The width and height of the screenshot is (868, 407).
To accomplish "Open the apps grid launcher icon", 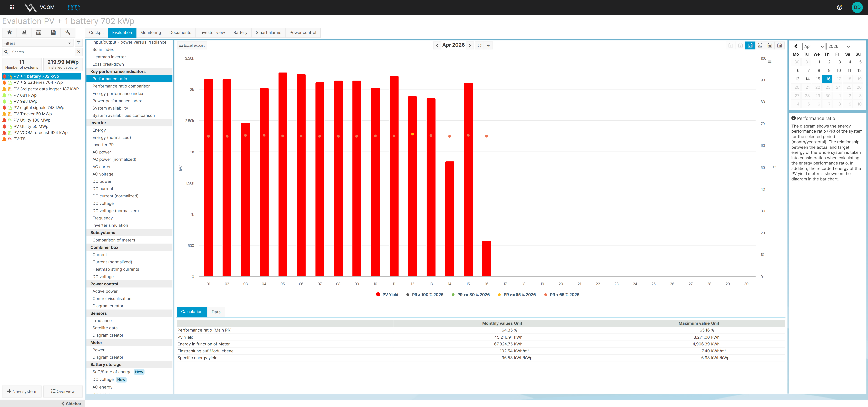I will (x=12, y=7).
